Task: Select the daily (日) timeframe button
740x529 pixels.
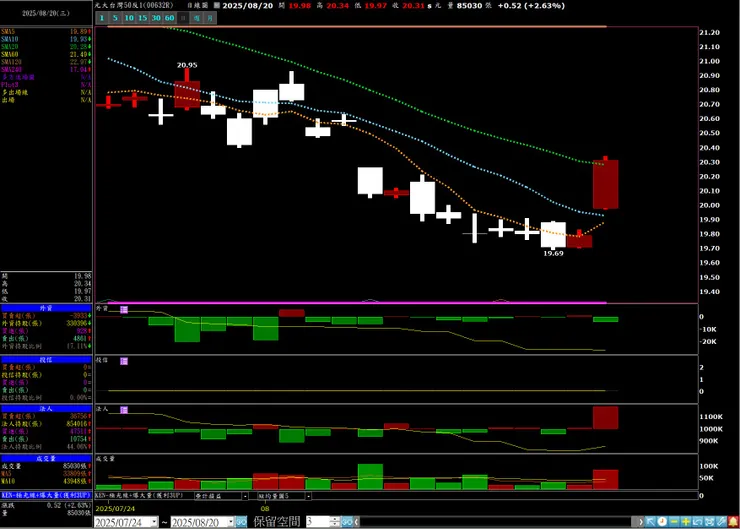Action: tap(183, 18)
